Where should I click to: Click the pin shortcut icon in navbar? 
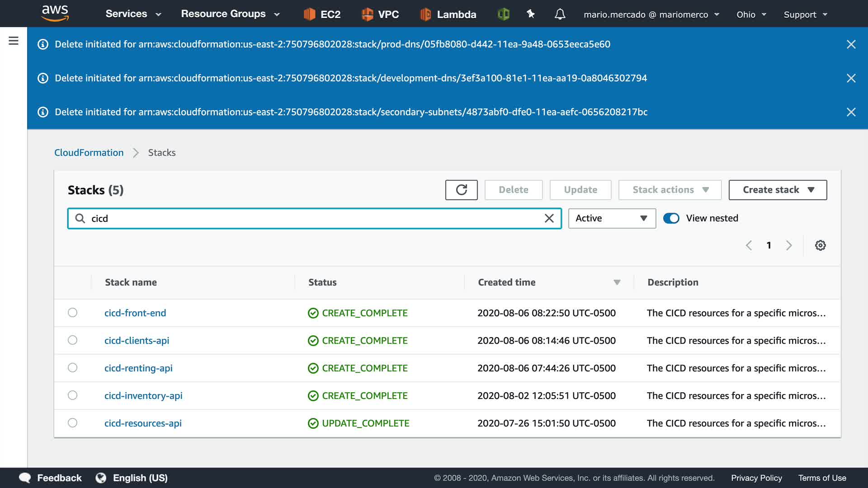531,14
